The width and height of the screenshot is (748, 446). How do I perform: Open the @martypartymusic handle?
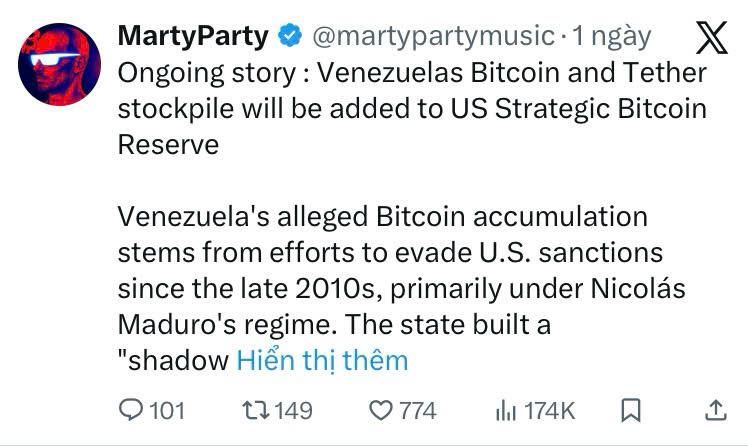(x=433, y=37)
